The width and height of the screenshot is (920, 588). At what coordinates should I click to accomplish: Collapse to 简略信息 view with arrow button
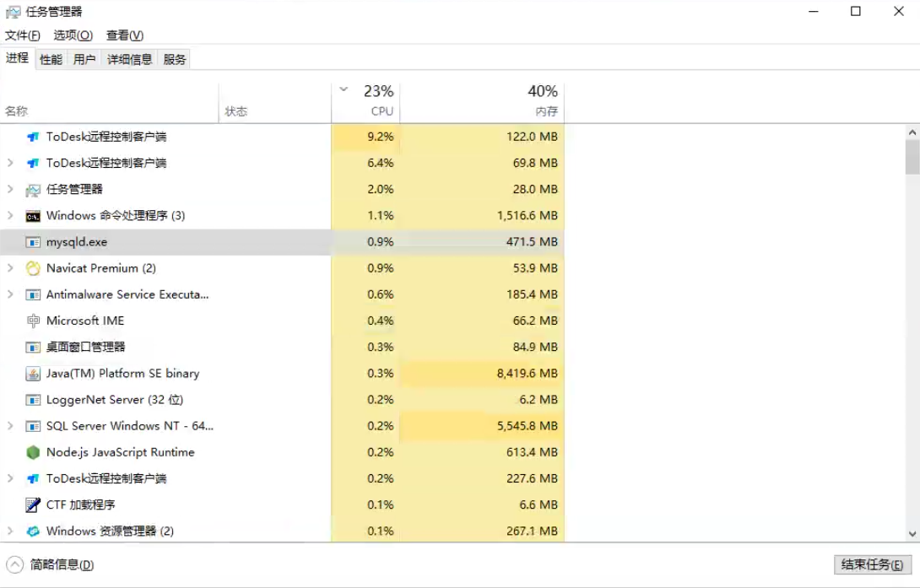tap(14, 564)
